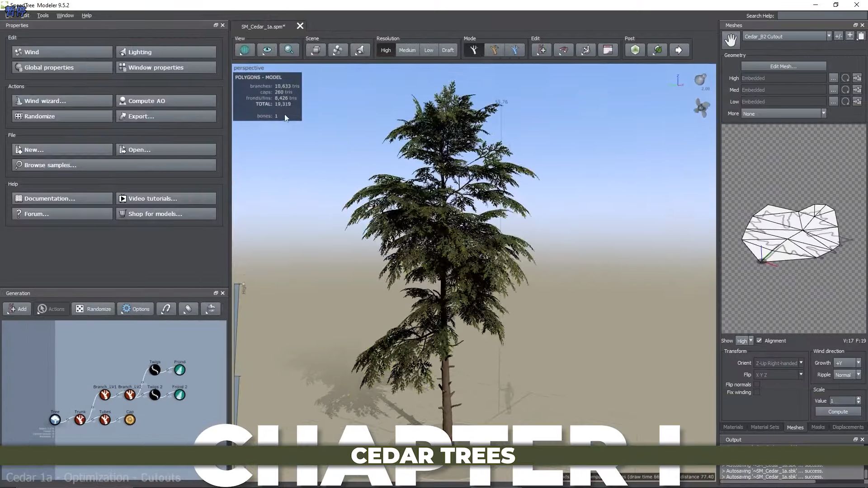Viewport: 868px width, 488px height.
Task: Click the magnifier zoom icon in View group
Action: click(x=289, y=50)
